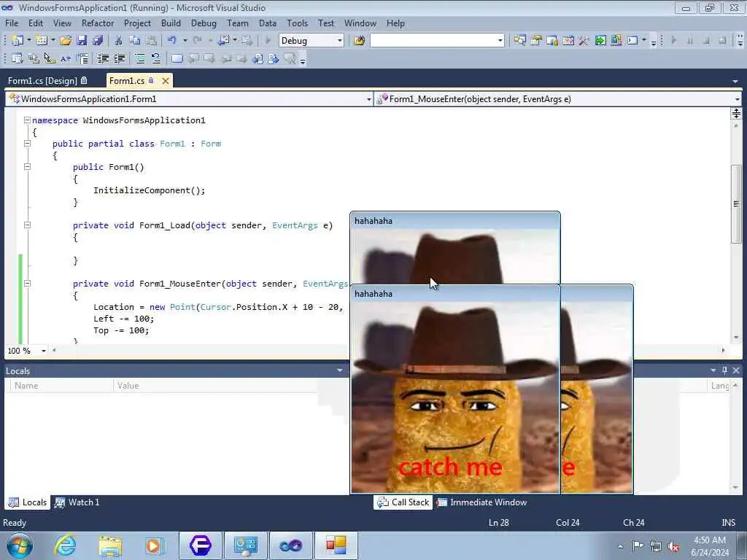This screenshot has height=560, width=747.
Task: Open the Debug menu
Action: [x=204, y=23]
